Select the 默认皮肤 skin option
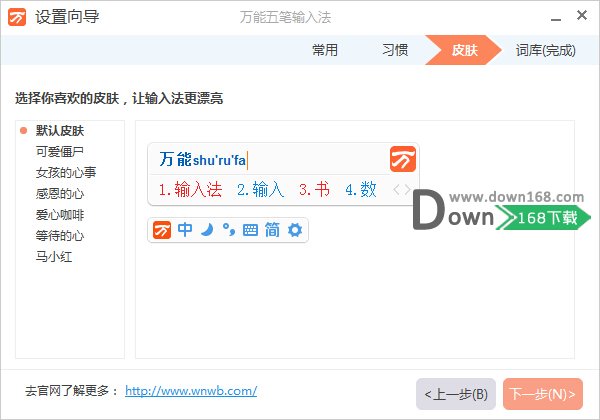 click(60, 131)
